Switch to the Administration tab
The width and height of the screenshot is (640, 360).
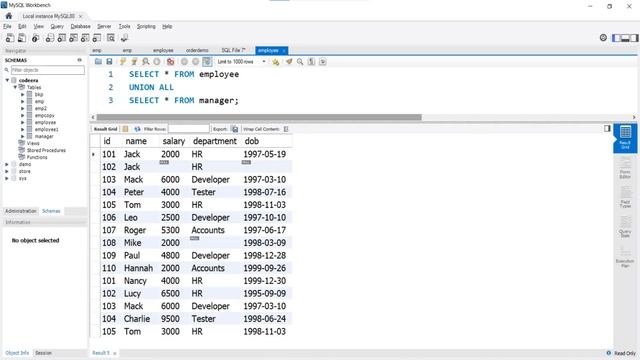pyautogui.click(x=21, y=211)
